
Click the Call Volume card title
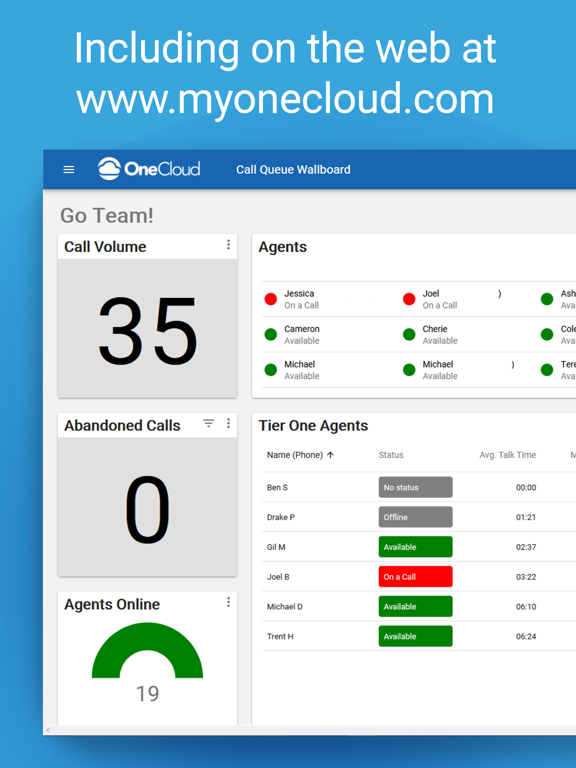coord(105,247)
